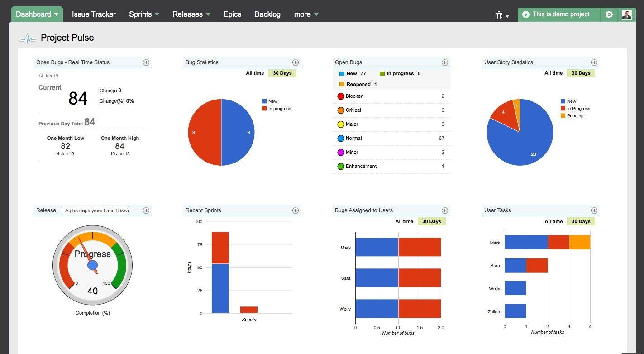
Task: Click info icon on Open Bugs Real Time Status
Action: (146, 62)
